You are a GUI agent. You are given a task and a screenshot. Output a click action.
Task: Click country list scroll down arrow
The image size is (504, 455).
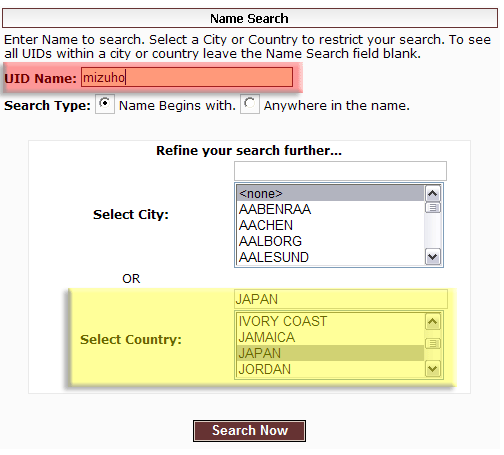(433, 369)
